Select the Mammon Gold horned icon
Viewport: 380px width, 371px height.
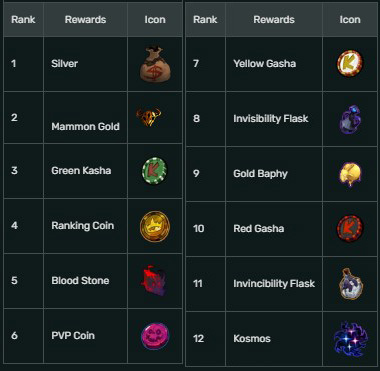(x=148, y=117)
